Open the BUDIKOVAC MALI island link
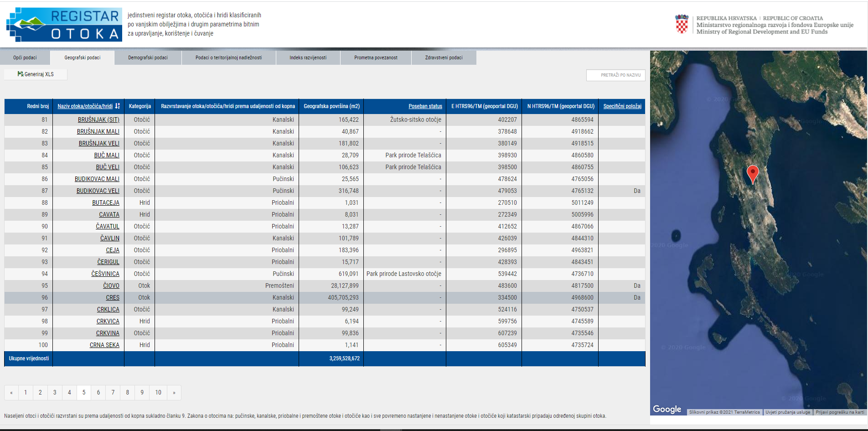Viewport: 868px width, 431px height. (x=97, y=179)
